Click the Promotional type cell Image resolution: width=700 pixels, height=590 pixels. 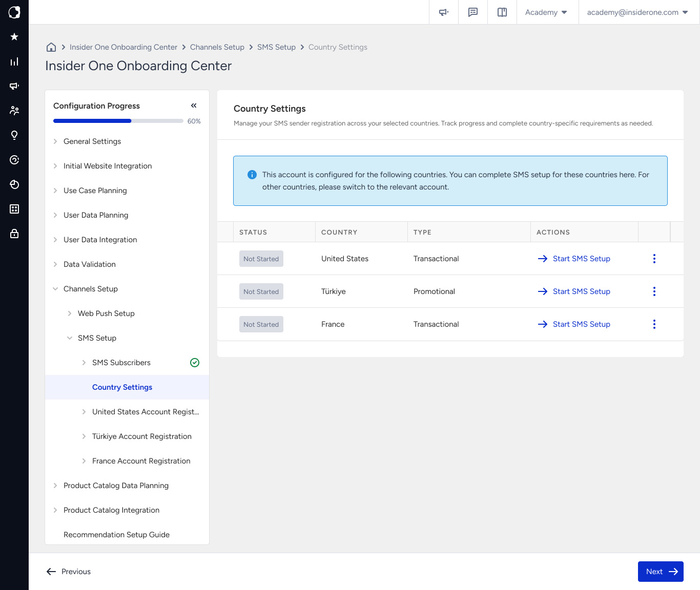(x=434, y=291)
